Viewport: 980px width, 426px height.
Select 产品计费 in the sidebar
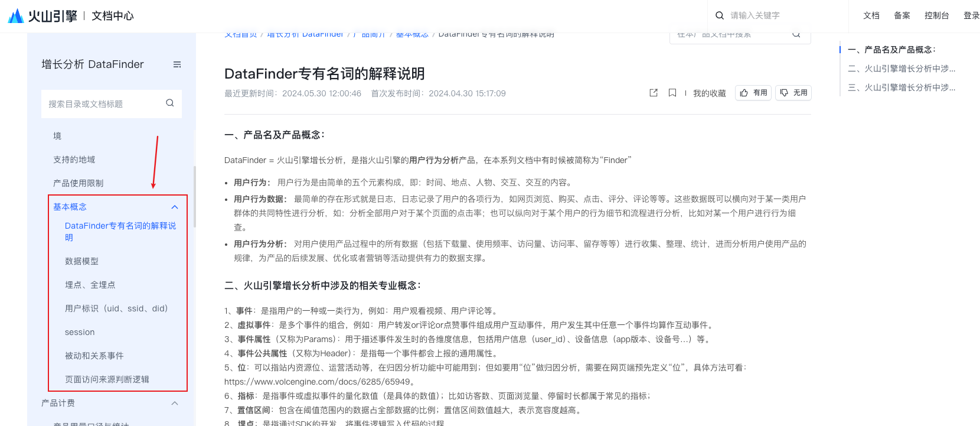(x=58, y=403)
